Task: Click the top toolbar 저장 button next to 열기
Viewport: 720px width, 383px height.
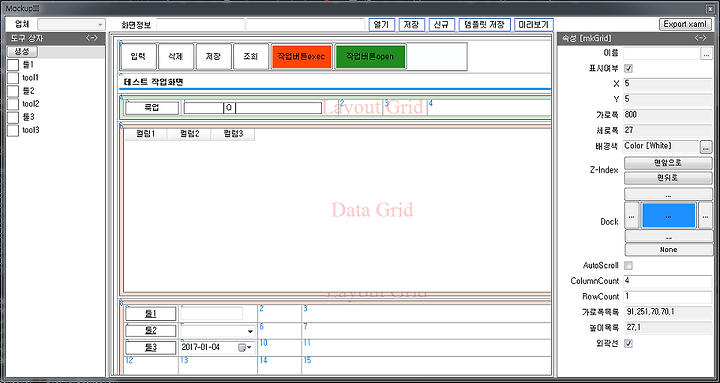Action: 412,25
